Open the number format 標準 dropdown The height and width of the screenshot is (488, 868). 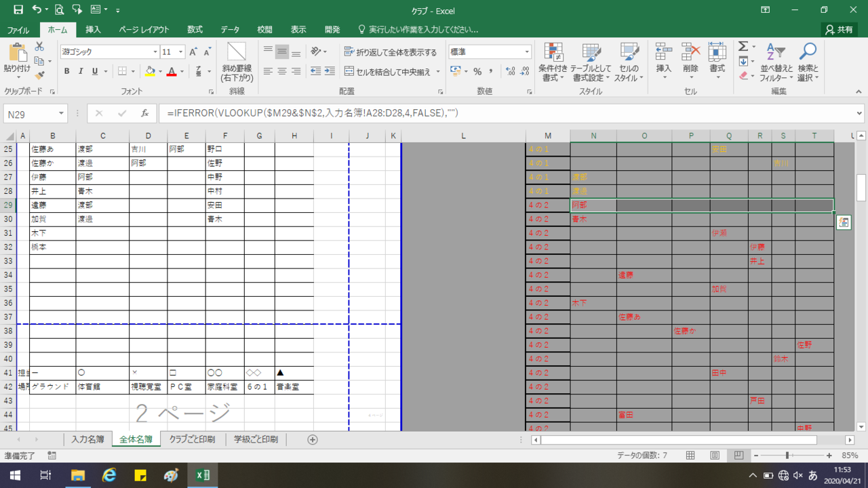pos(527,52)
